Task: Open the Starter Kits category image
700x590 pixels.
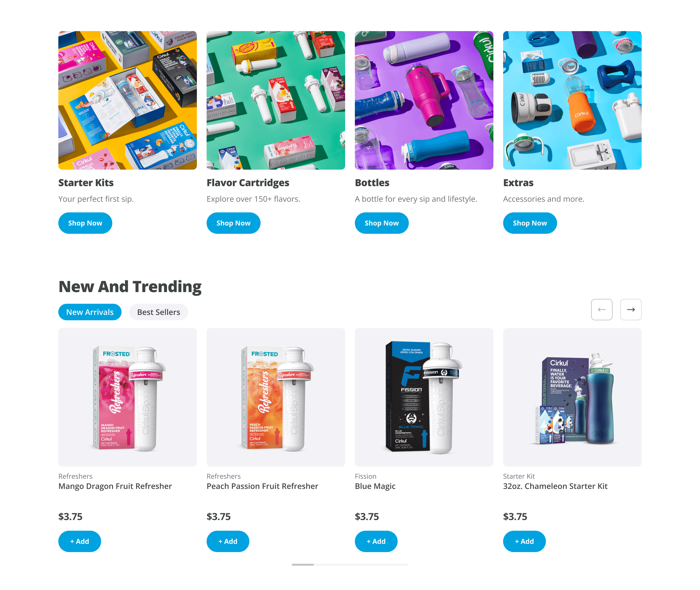Action: [x=128, y=100]
